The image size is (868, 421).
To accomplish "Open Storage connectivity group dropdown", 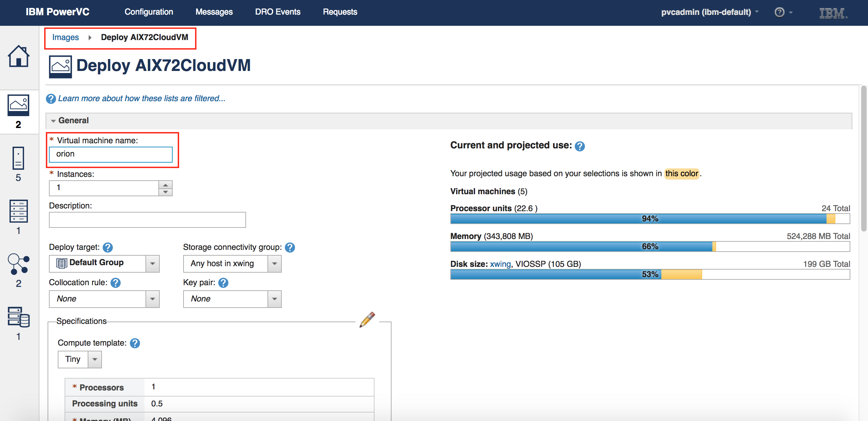I will tap(275, 264).
